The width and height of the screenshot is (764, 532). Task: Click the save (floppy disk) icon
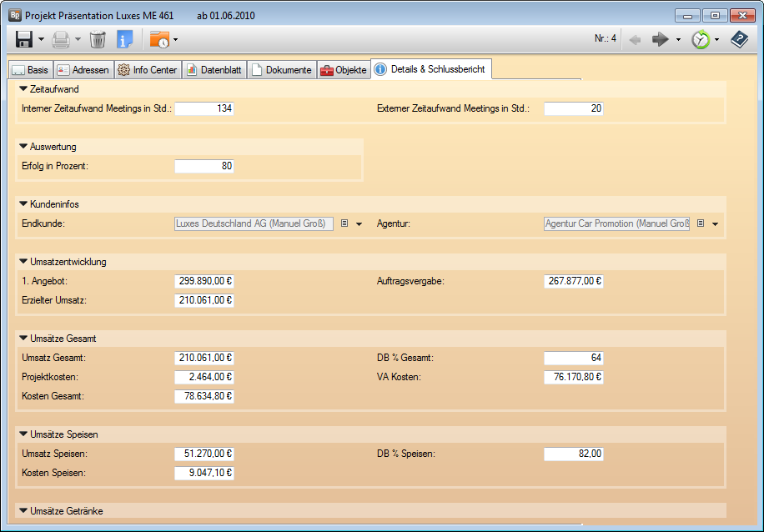coord(24,39)
